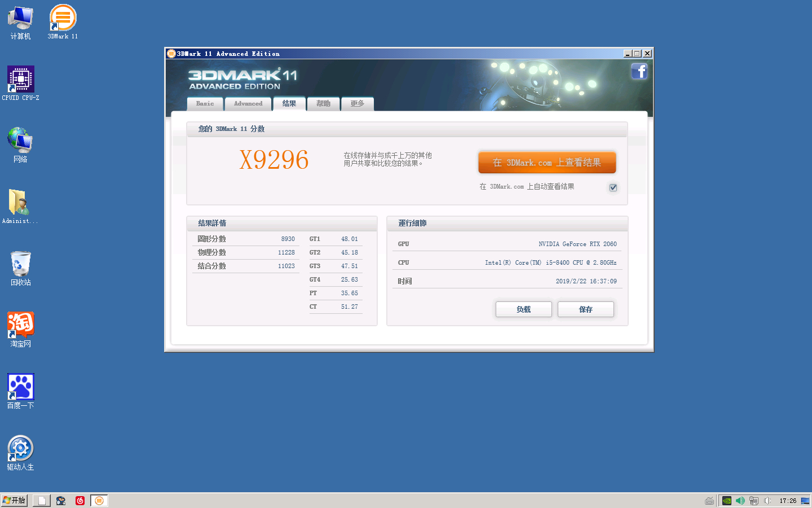This screenshot has width=812, height=508.
Task: Uncheck auto-view results on 3DMark.com checkbox
Action: pyautogui.click(x=613, y=187)
